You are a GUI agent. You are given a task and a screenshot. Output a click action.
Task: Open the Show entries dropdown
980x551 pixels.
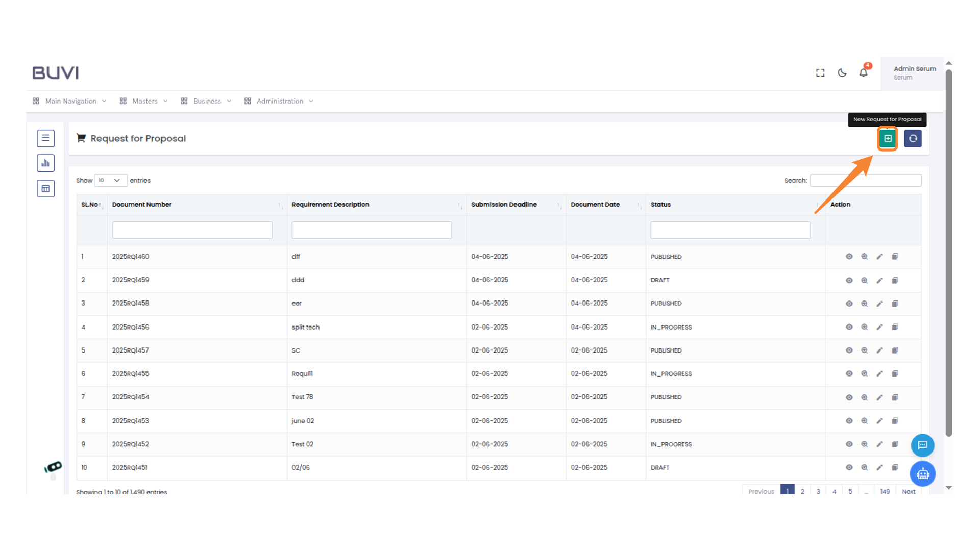click(110, 180)
